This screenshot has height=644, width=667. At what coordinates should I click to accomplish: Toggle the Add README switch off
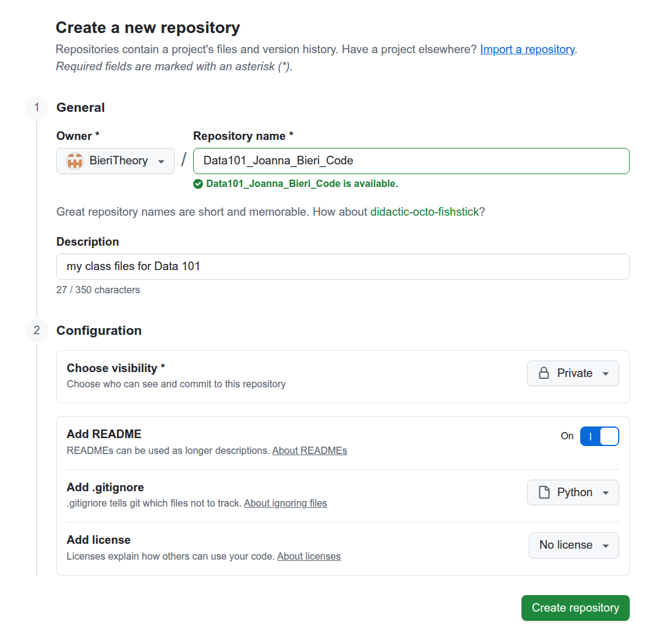[x=599, y=436]
